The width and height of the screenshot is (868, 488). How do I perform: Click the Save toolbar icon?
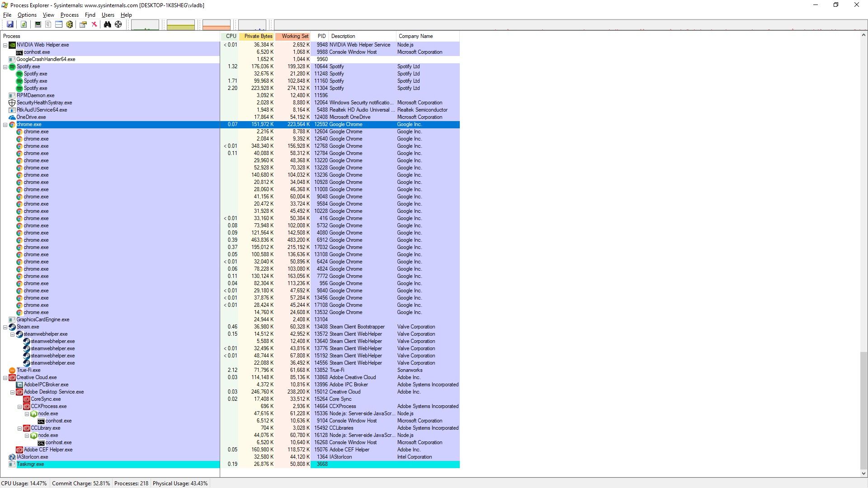(10, 24)
